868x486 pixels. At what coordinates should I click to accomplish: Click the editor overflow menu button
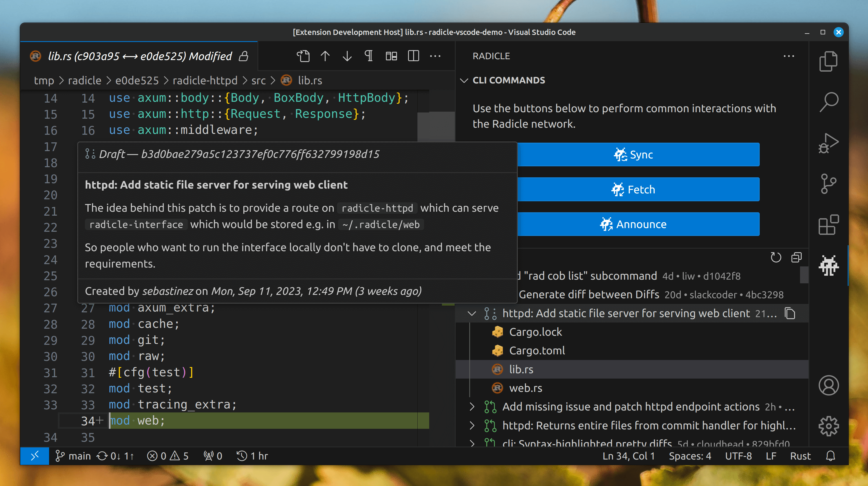(x=436, y=56)
